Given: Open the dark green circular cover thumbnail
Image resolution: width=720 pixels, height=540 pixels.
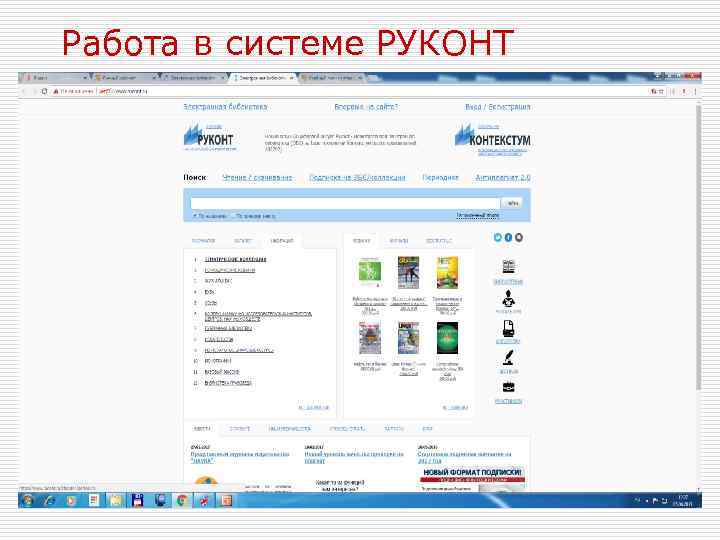Looking at the screenshot, I should 447,338.
